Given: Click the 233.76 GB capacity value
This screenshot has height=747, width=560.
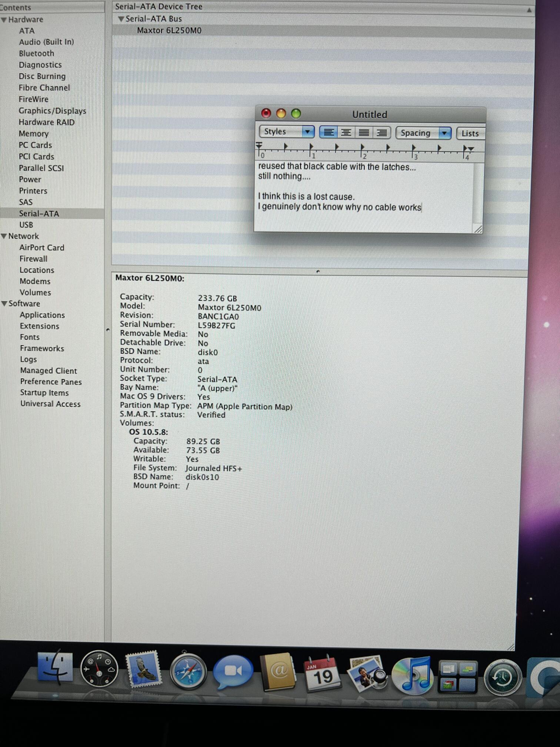Looking at the screenshot, I should [217, 298].
